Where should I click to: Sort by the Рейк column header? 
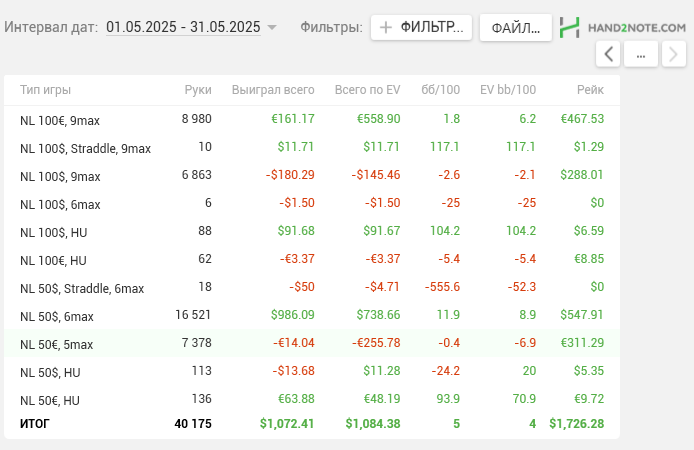[590, 90]
